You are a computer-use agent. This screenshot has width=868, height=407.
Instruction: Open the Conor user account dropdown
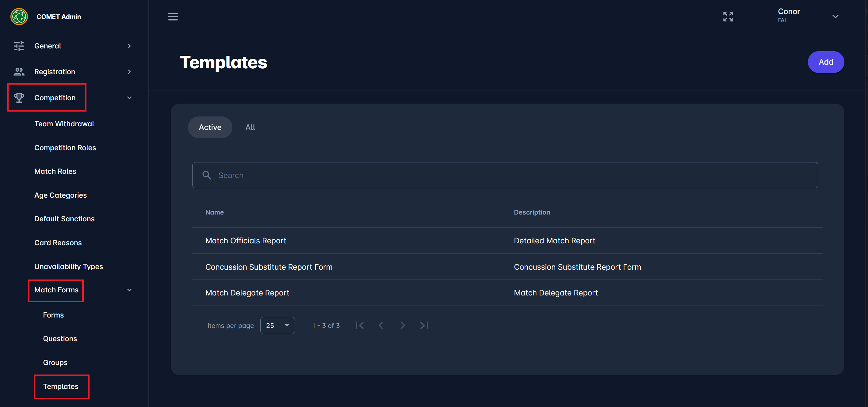pos(835,16)
